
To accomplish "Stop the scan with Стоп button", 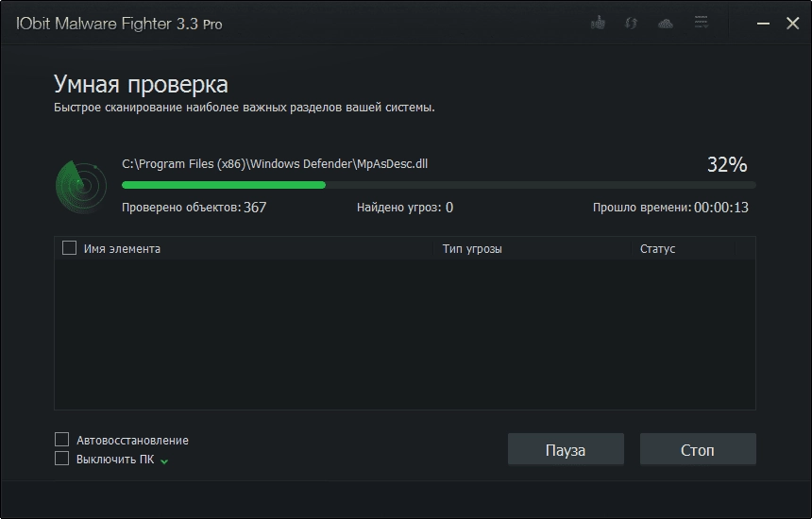I will click(x=698, y=449).
